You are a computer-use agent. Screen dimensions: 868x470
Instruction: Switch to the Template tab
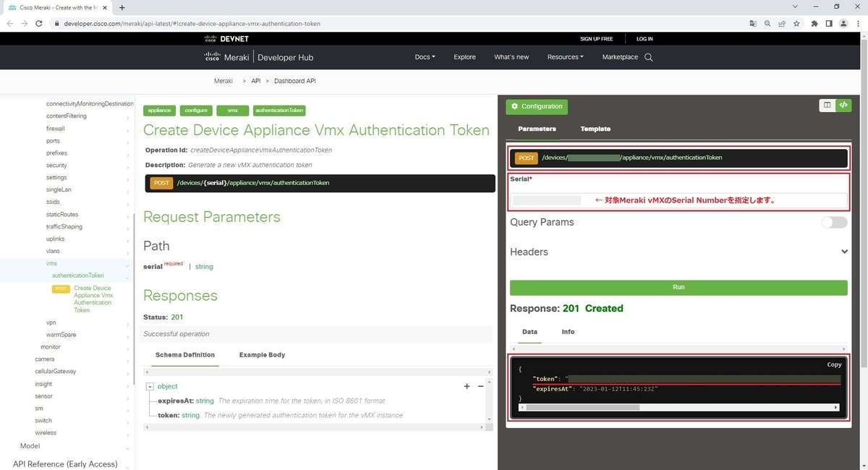(x=595, y=129)
